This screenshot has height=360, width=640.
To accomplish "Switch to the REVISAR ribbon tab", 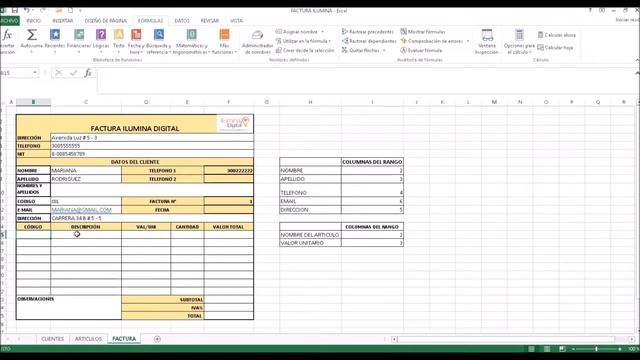I will point(209,20).
